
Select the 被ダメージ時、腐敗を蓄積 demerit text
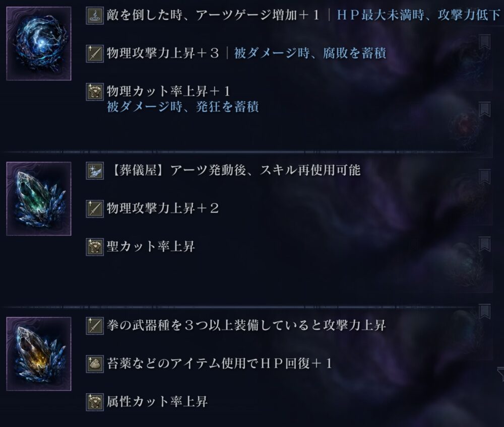point(310,53)
